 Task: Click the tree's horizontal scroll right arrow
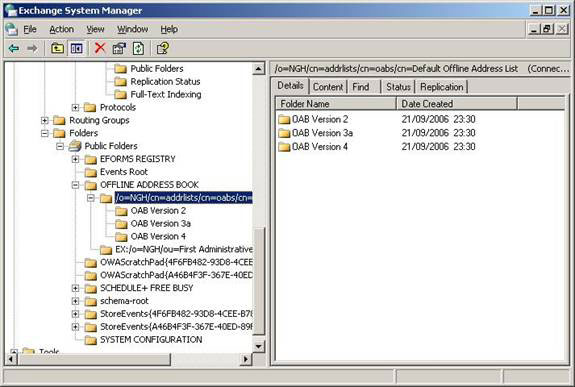tap(246, 359)
